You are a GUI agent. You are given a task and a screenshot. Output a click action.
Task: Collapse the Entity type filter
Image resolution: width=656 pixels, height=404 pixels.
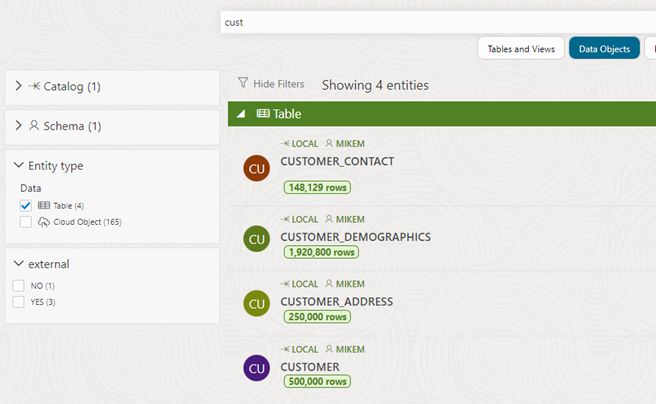(18, 165)
